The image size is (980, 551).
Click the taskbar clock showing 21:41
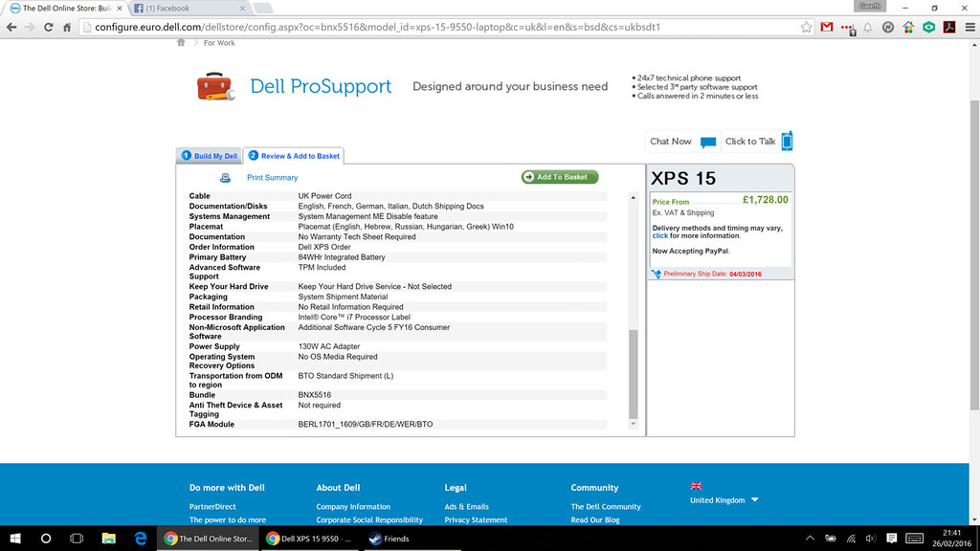coord(952,533)
